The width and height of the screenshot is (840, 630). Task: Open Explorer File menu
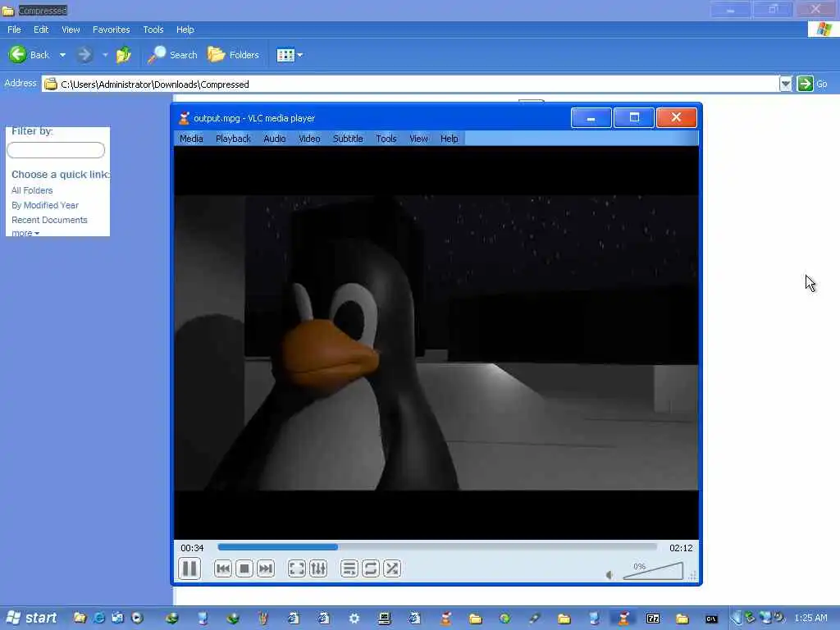14,30
